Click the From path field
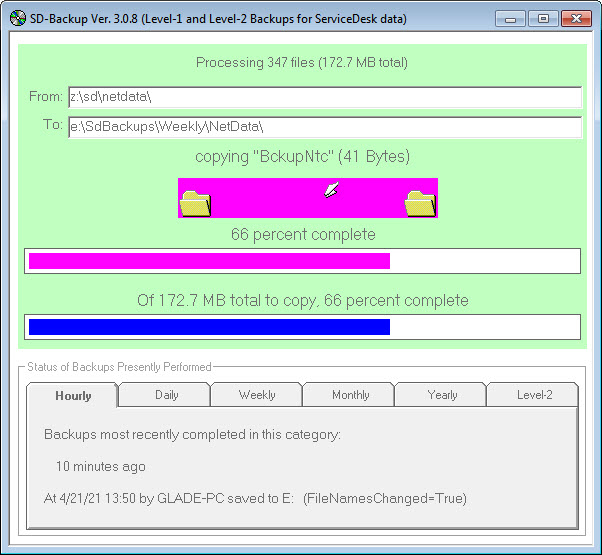602x555 pixels. 324,97
